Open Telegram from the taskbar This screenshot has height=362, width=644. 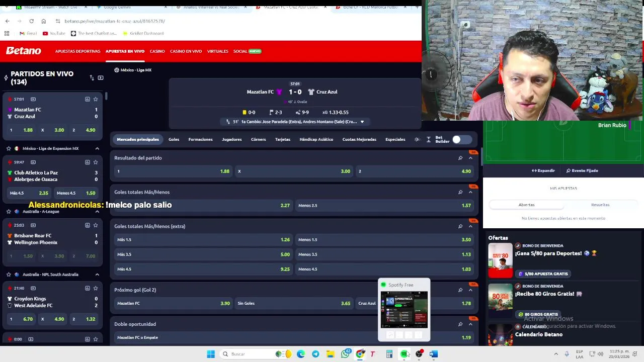(315, 354)
